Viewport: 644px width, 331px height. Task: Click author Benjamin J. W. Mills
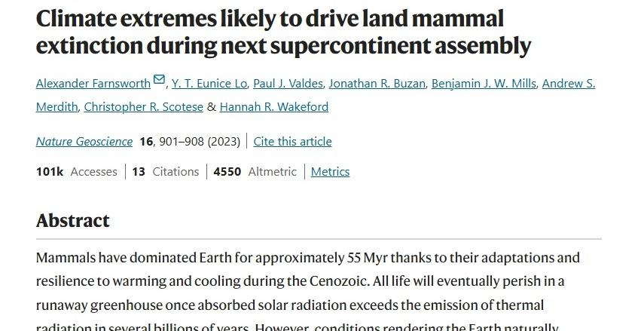coord(483,84)
